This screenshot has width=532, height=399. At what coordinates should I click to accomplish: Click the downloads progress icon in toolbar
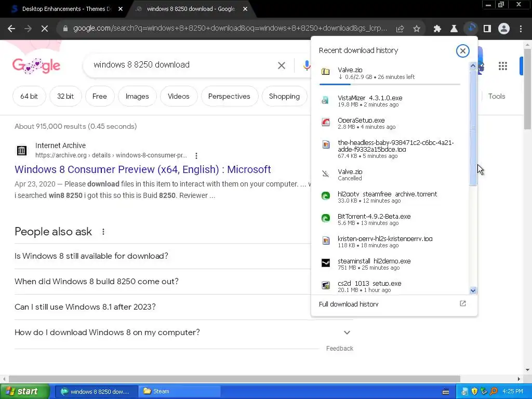[471, 29]
